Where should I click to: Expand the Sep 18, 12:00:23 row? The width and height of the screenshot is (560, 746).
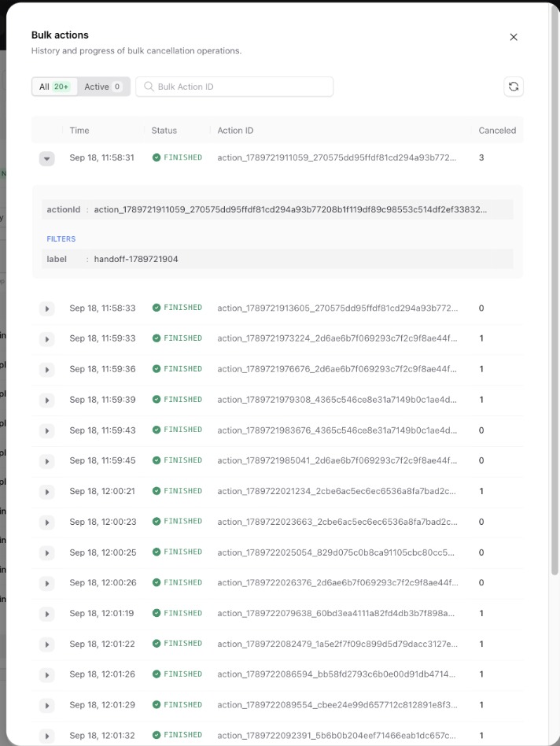(x=46, y=523)
